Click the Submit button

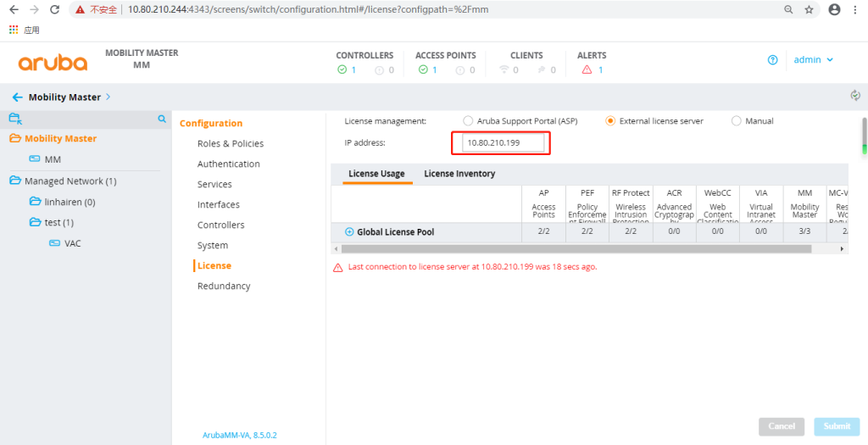(837, 426)
